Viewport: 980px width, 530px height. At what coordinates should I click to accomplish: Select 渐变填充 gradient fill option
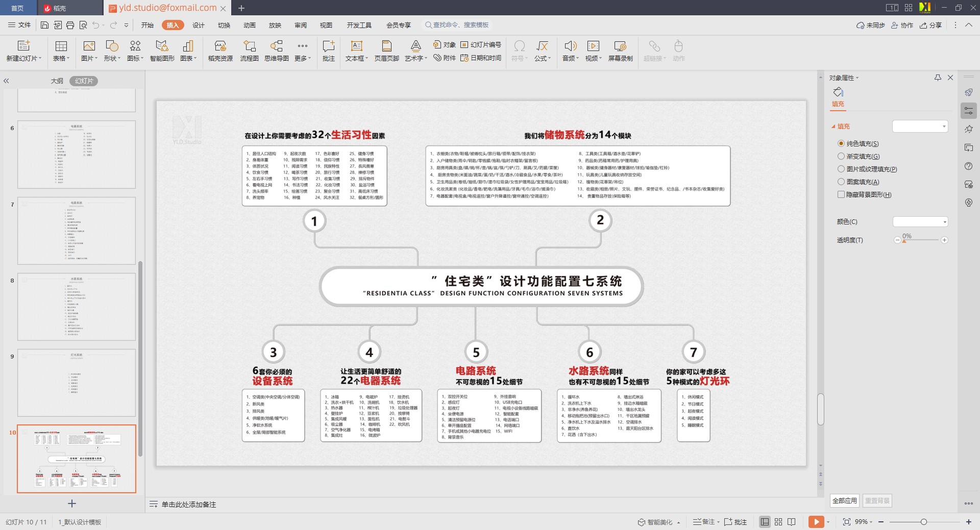(841, 157)
